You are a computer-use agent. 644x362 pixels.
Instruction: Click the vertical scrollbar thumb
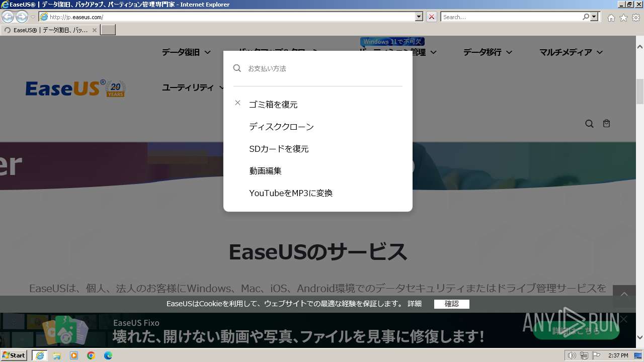click(x=640, y=90)
